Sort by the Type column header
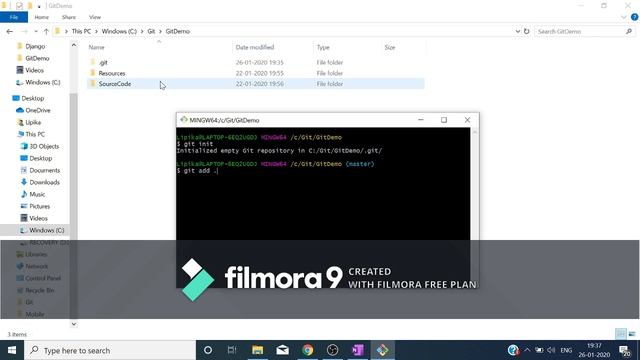640x360 pixels. click(323, 47)
